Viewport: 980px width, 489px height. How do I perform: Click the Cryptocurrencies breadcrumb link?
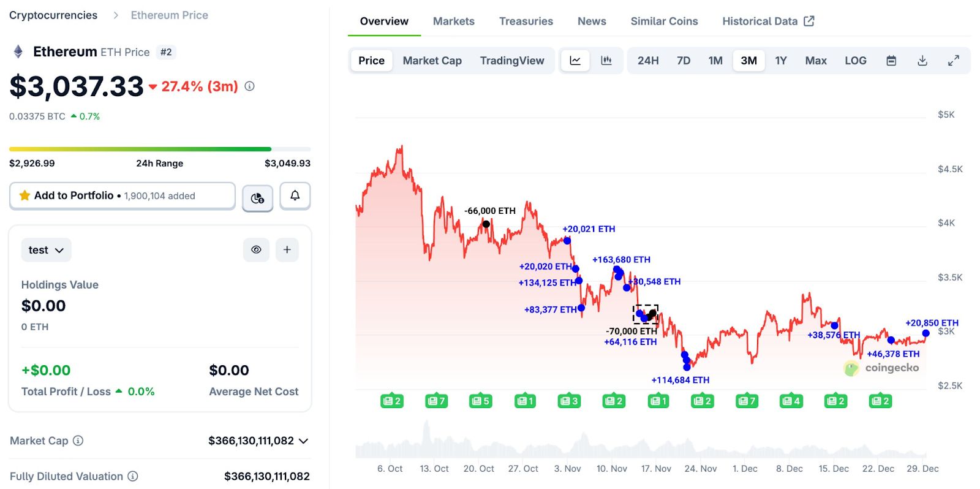coord(53,15)
